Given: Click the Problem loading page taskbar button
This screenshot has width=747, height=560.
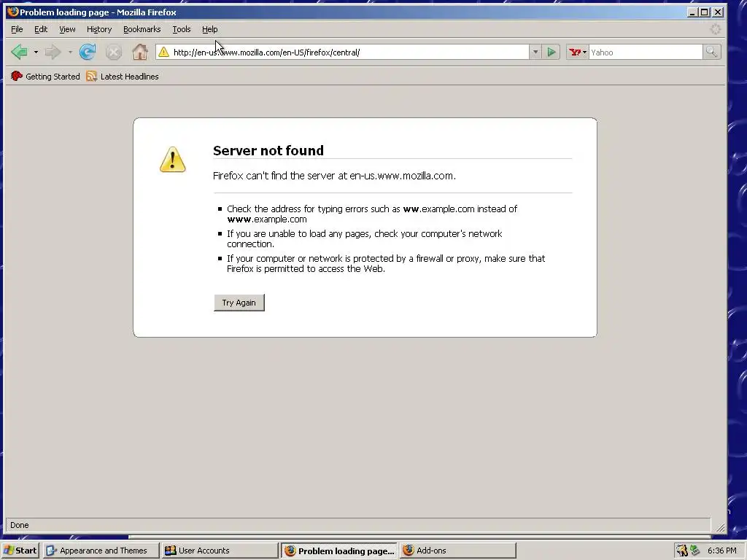Looking at the screenshot, I should tap(339, 551).
